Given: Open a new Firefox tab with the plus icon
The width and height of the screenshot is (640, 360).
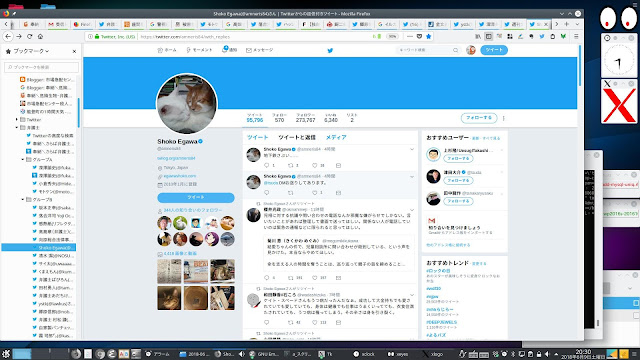Looking at the screenshot, I should [567, 24].
